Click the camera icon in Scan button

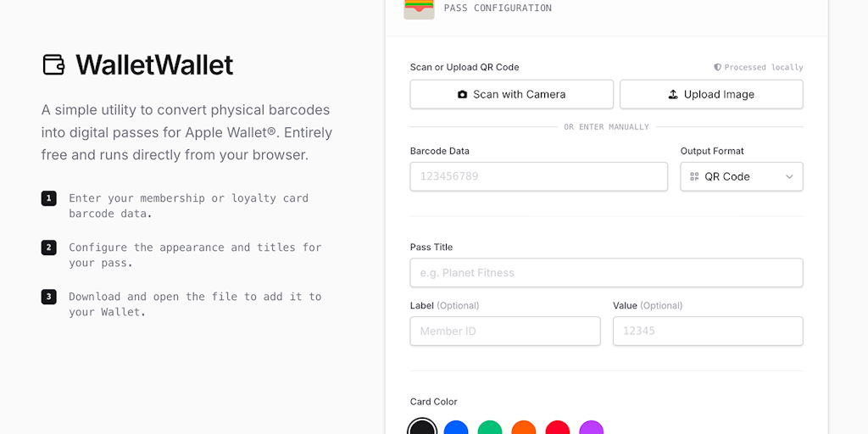462,95
